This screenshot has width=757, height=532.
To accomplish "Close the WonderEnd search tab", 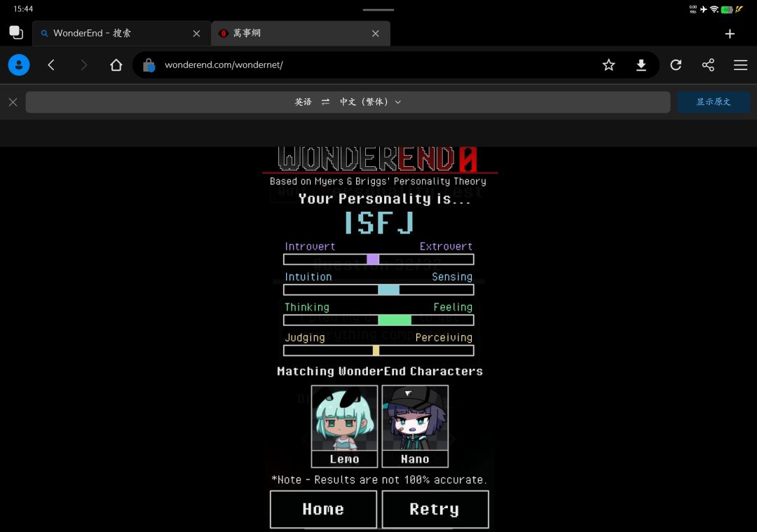I will tap(196, 34).
